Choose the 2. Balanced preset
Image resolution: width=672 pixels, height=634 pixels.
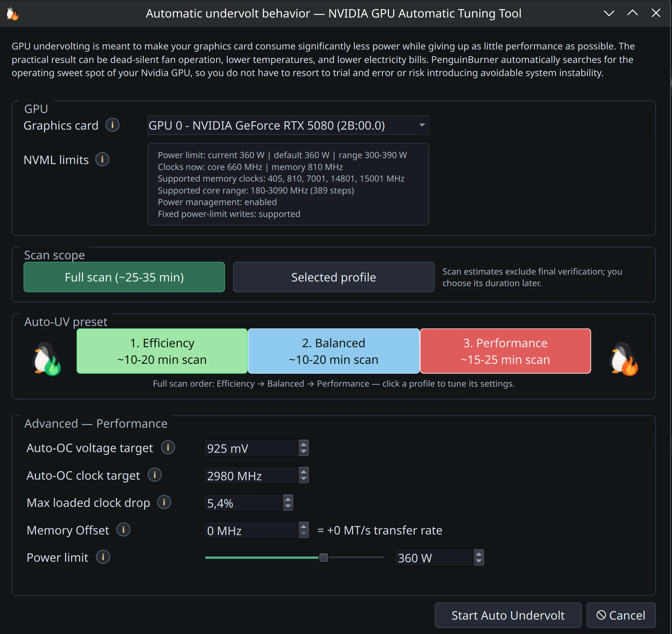333,351
